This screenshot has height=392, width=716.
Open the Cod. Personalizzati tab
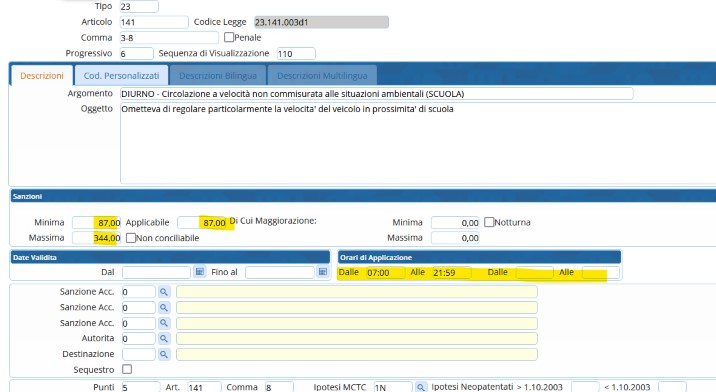pyautogui.click(x=121, y=75)
